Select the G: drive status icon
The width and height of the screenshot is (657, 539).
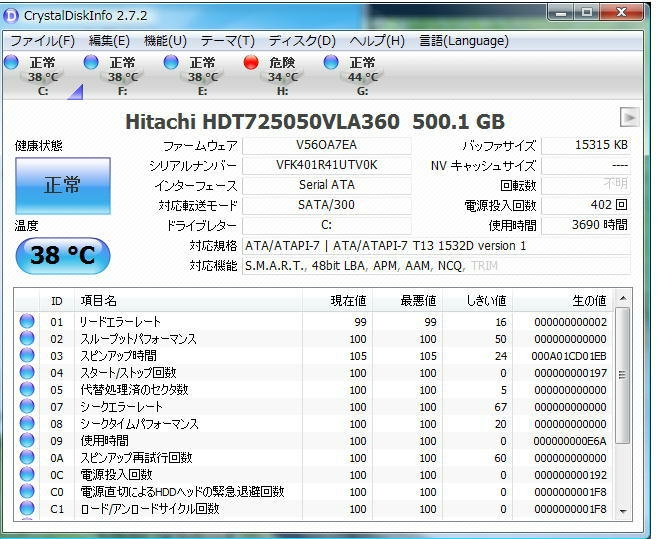(331, 63)
